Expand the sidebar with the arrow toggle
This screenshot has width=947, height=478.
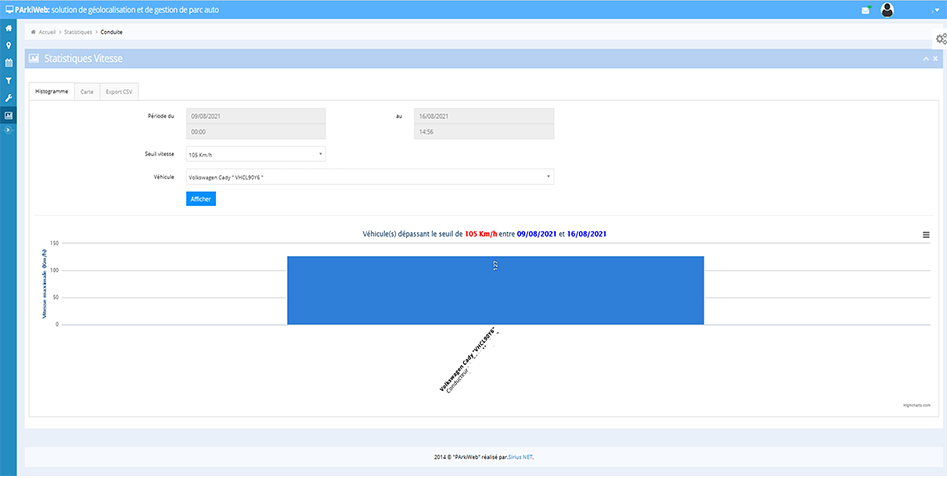(8, 130)
